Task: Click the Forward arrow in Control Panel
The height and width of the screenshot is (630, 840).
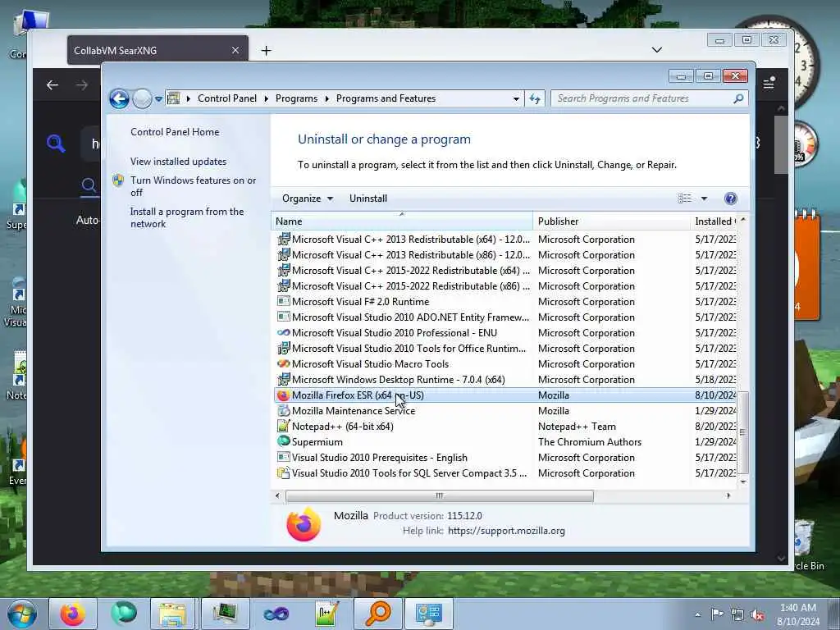Action: coord(142,98)
